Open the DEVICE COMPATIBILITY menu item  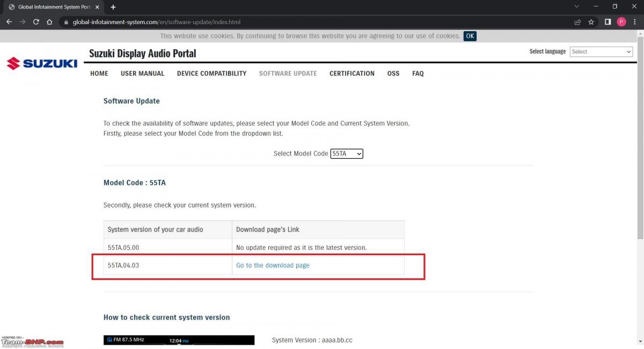[212, 73]
